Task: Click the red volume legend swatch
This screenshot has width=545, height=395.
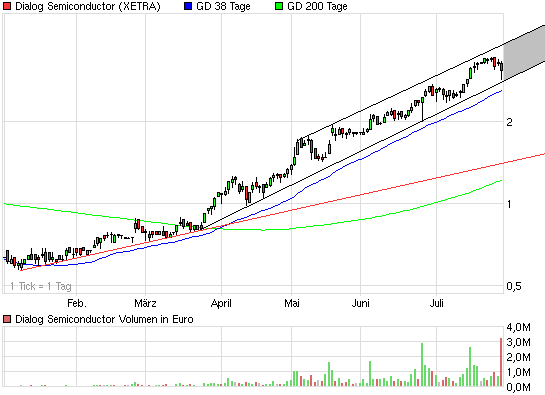Action: 7,319
